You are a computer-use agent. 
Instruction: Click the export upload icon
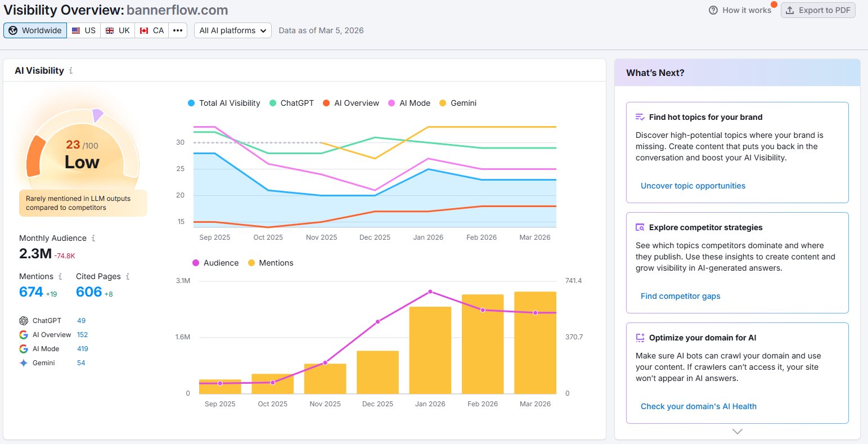tap(790, 10)
